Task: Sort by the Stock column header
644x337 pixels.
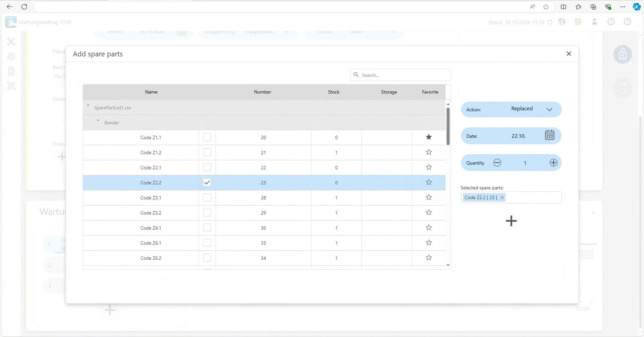Action: click(334, 92)
